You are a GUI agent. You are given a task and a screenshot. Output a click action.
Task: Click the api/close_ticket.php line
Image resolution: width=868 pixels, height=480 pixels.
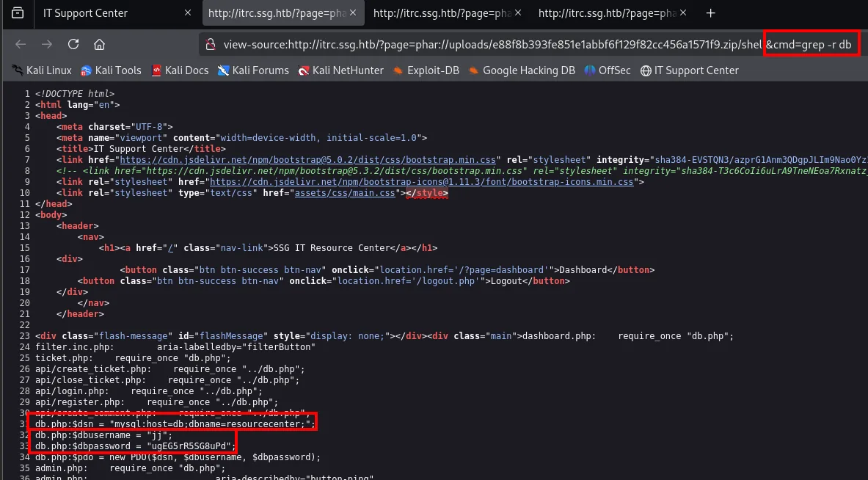(167, 380)
